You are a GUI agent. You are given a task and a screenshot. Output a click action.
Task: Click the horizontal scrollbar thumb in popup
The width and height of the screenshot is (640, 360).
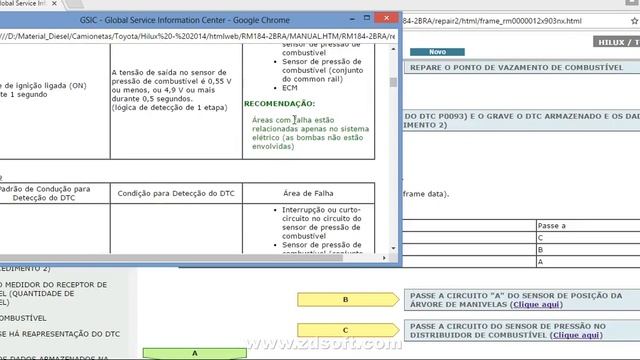click(171, 258)
